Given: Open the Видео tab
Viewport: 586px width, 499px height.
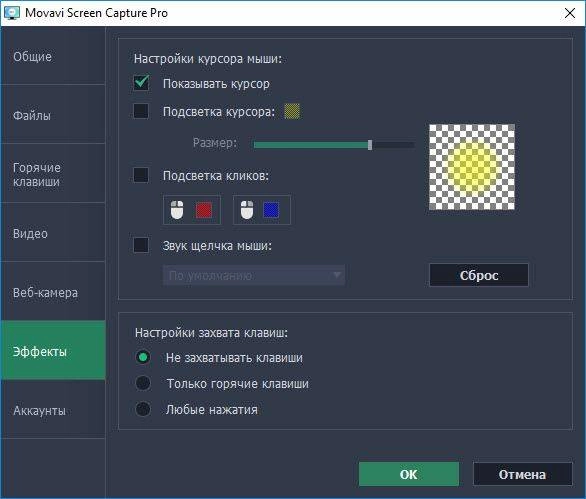Looking at the screenshot, I should (x=53, y=233).
